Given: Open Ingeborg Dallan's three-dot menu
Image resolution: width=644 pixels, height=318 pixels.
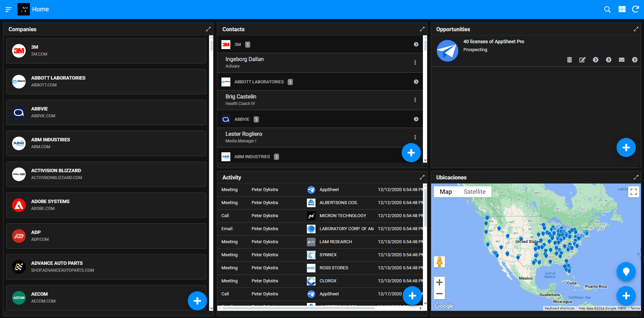Looking at the screenshot, I should [415, 62].
